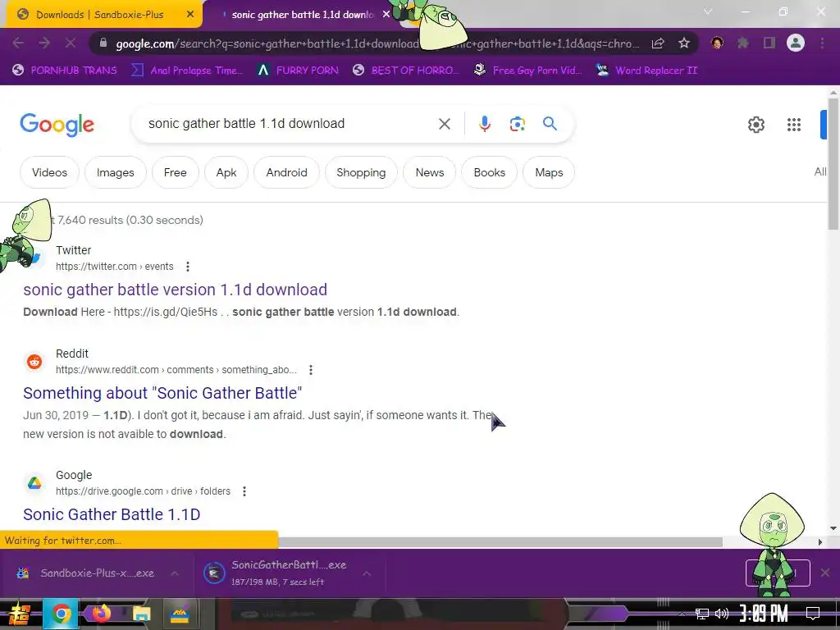The height and width of the screenshot is (630, 840).
Task: Open Sandboxie app in the taskbar
Action: [x=180, y=614]
